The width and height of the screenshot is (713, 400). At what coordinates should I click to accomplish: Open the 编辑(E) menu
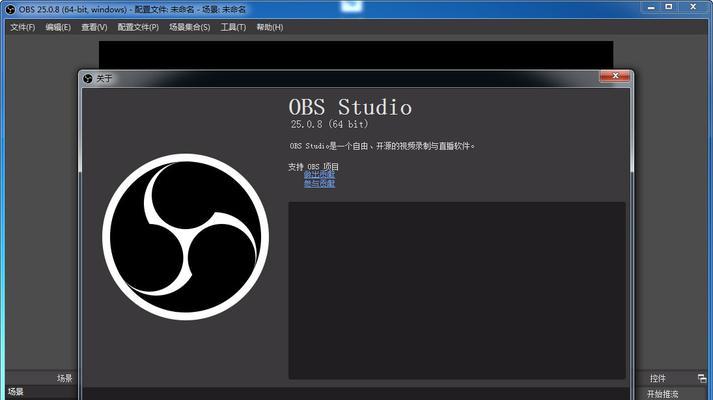[58, 27]
